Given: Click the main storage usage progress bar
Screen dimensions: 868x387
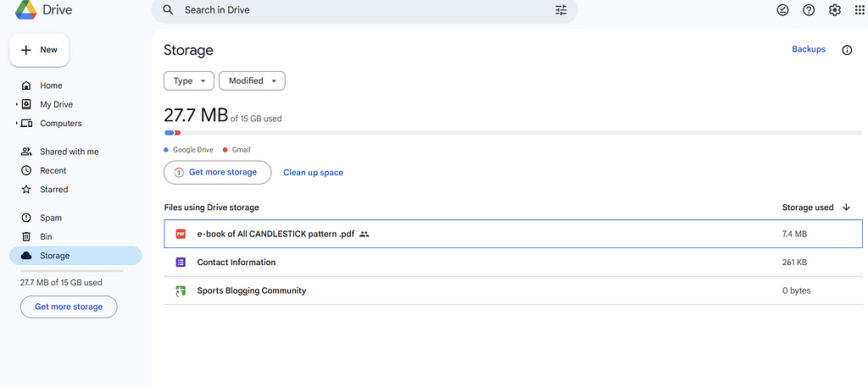Looking at the screenshot, I should point(513,133).
